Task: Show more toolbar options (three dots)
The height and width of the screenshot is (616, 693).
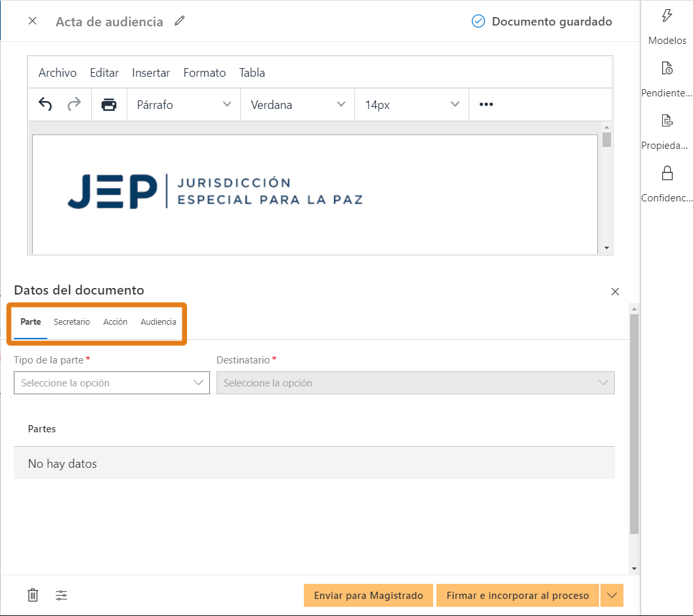Action: coord(486,104)
